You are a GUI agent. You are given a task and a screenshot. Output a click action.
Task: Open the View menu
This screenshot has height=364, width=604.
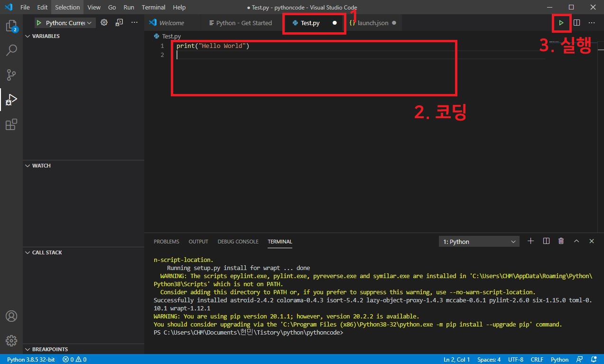pos(94,7)
